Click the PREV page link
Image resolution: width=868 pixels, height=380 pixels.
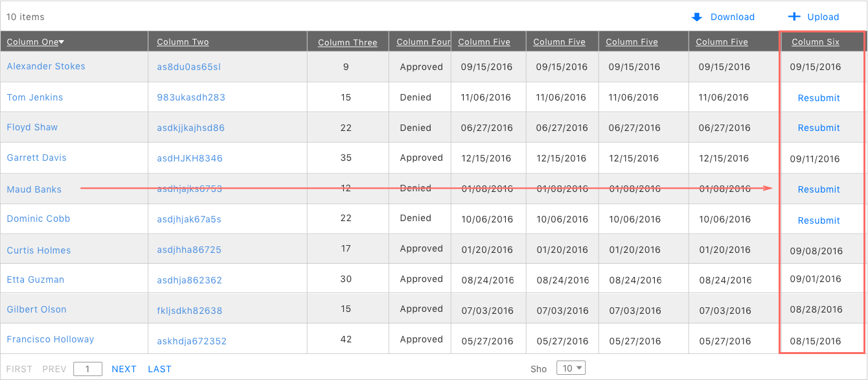(54, 369)
